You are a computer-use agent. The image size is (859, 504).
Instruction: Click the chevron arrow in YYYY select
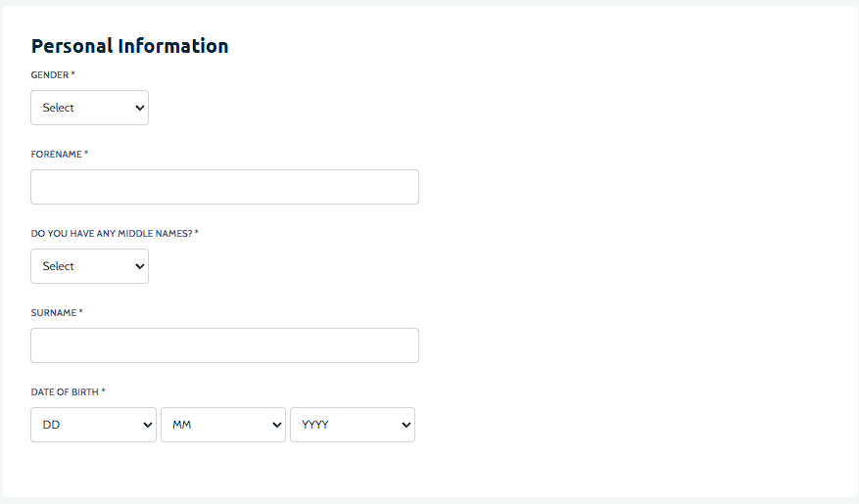pos(406,425)
